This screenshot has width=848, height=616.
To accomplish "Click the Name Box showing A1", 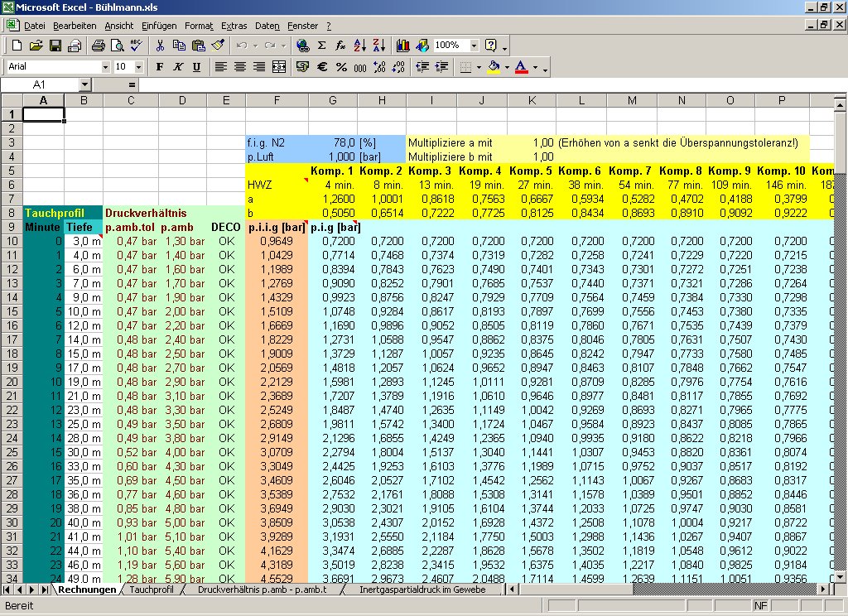I will pos(40,84).
